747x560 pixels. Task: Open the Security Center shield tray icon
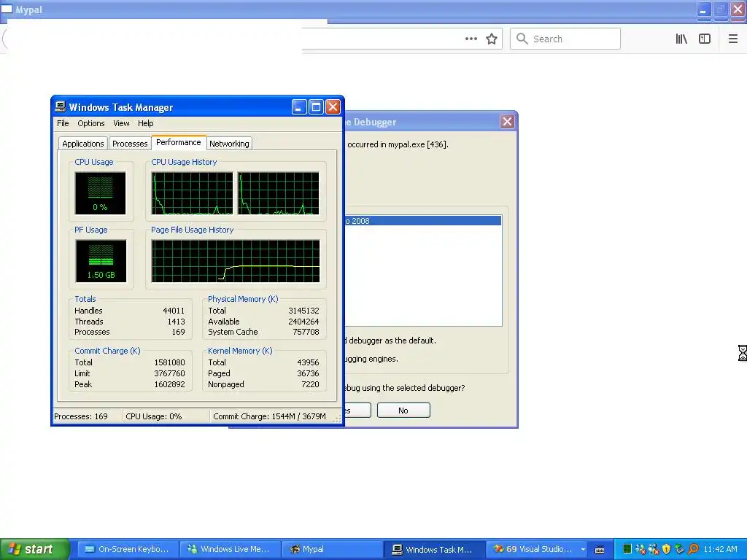click(667, 549)
